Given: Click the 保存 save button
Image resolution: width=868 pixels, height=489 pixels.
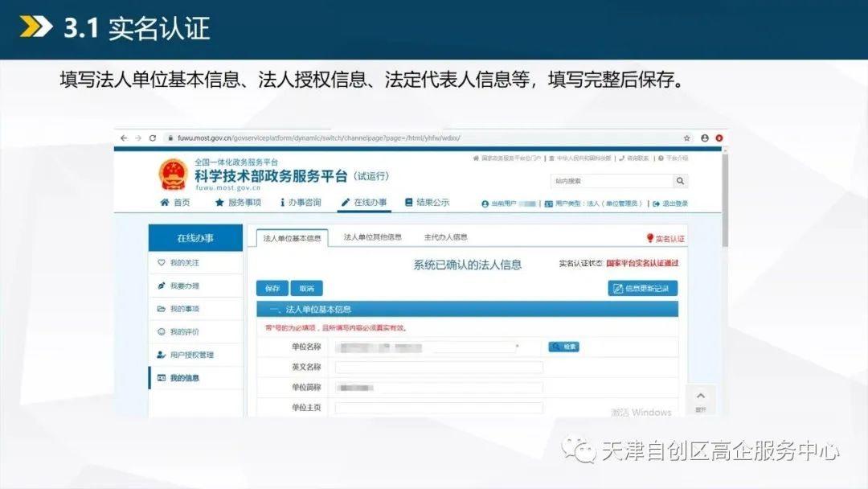Looking at the screenshot, I should 272,289.
